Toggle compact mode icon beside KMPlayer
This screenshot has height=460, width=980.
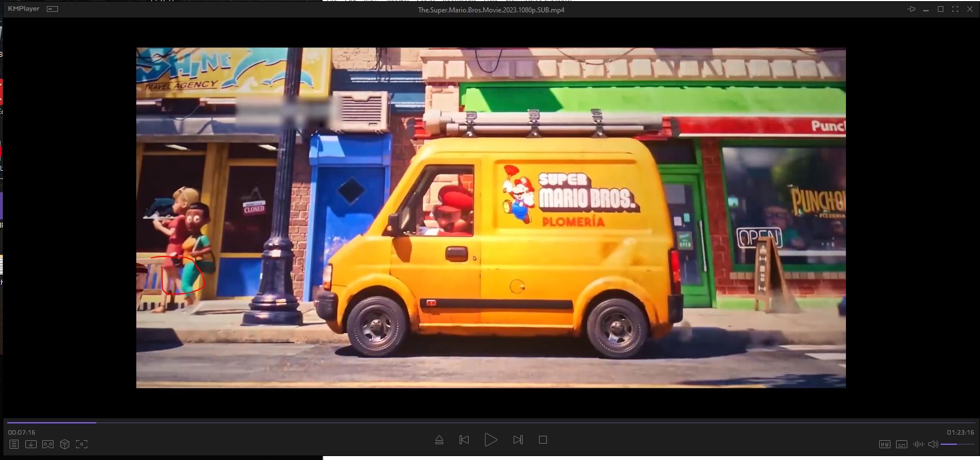52,9
